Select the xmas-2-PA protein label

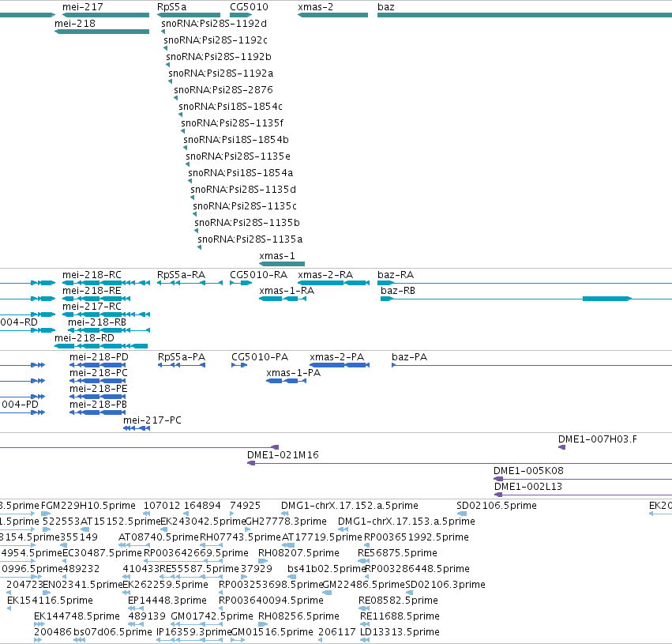pyautogui.click(x=337, y=357)
